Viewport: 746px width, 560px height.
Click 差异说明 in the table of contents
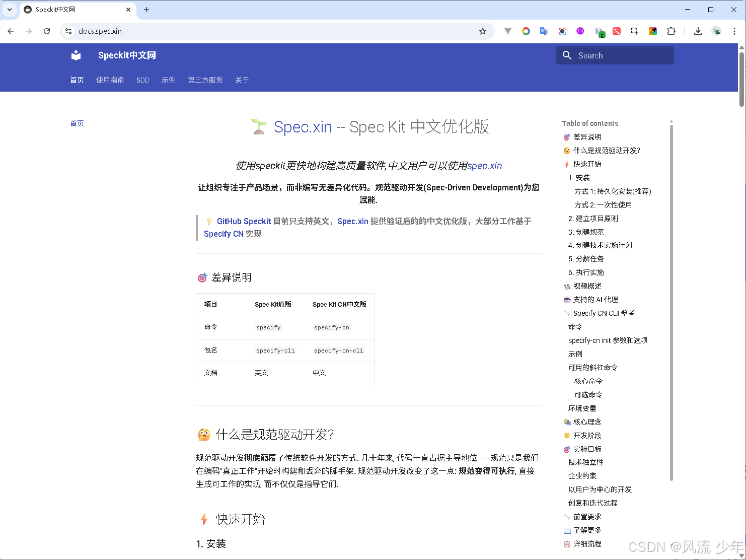pos(587,136)
